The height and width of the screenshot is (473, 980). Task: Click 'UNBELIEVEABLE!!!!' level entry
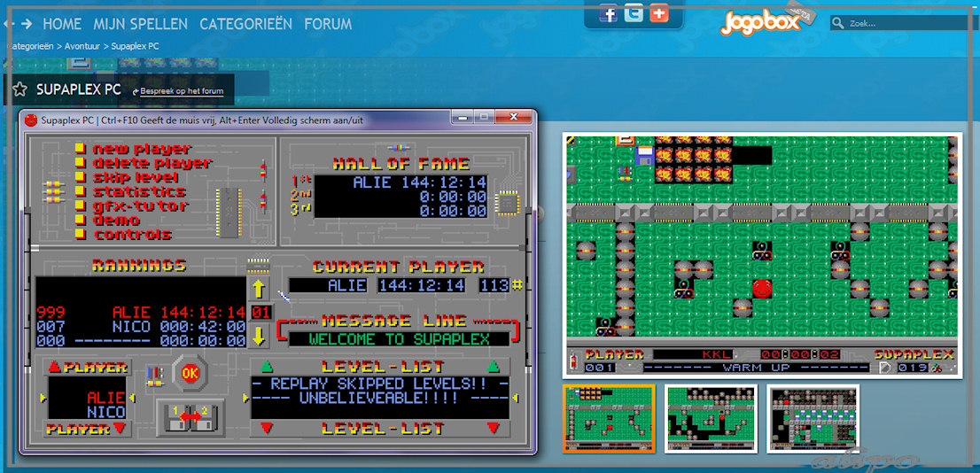(x=380, y=398)
